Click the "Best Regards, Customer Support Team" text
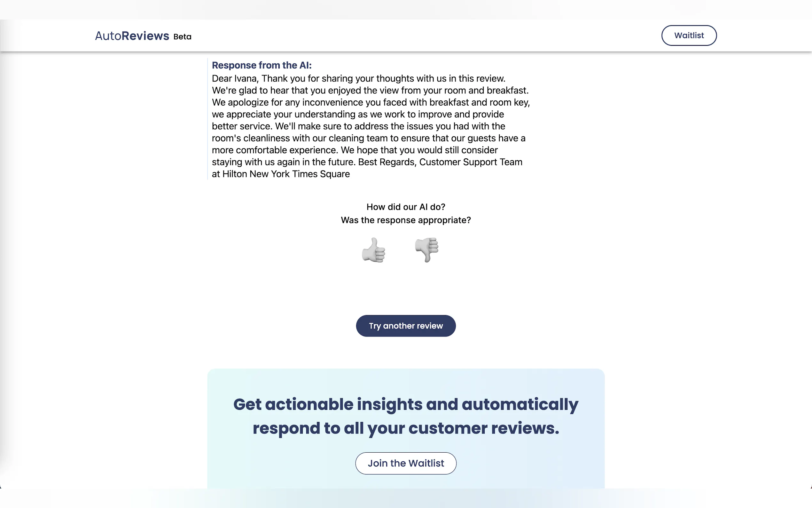This screenshot has height=508, width=812. pyautogui.click(x=440, y=162)
